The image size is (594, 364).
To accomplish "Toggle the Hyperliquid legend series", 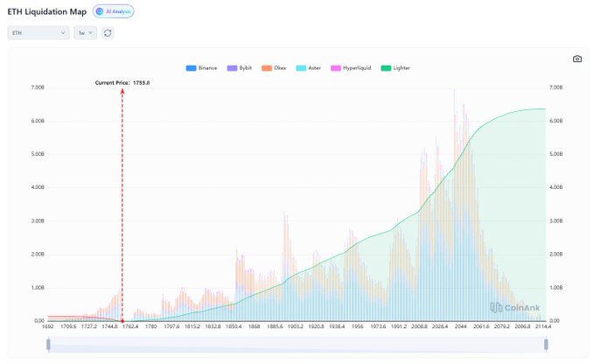I will [351, 67].
